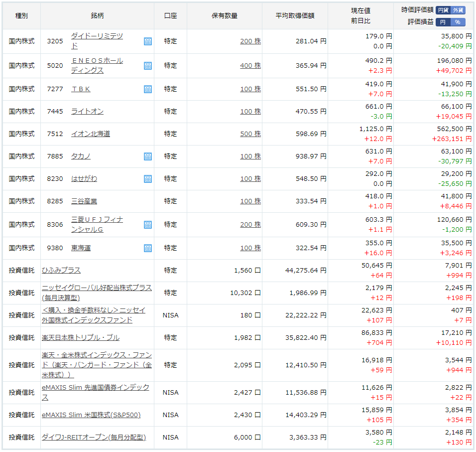Click calendar icon for ダイドーリミテッド row
Image resolution: width=476 pixels, height=452 pixels.
[x=148, y=41]
